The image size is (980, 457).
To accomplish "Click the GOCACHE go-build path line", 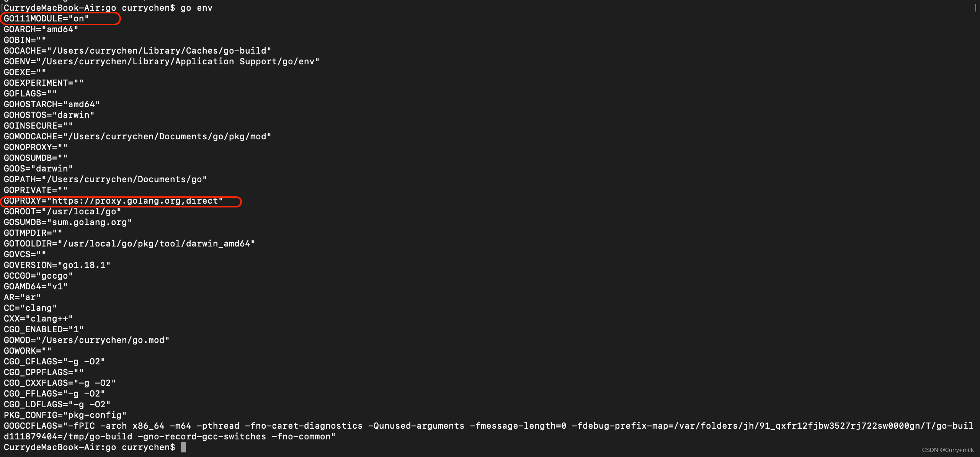I will pyautogui.click(x=137, y=51).
